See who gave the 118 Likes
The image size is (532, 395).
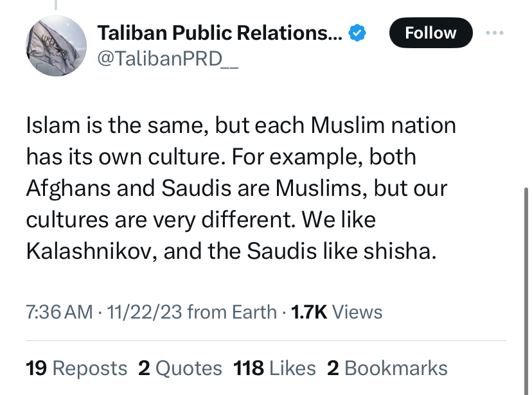274,368
